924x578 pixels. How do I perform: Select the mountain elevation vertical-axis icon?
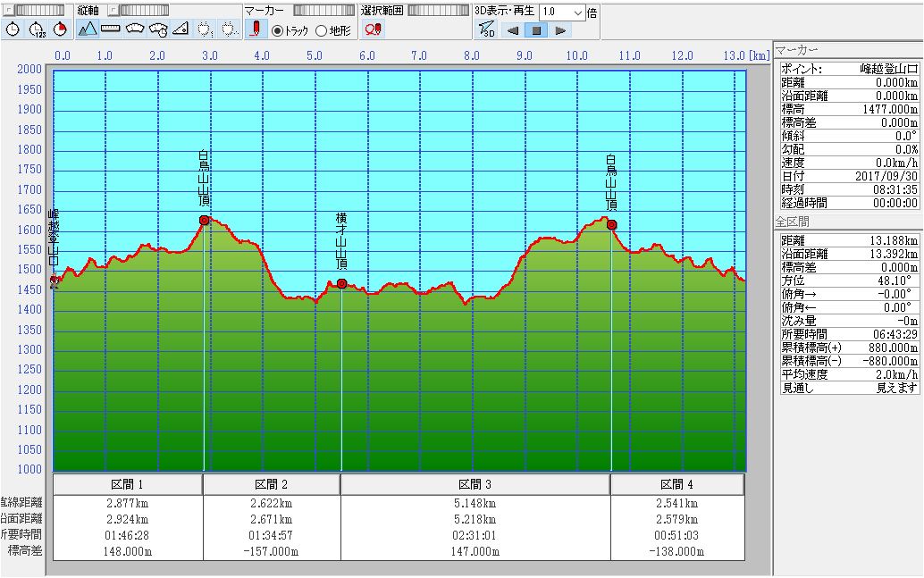[88, 29]
